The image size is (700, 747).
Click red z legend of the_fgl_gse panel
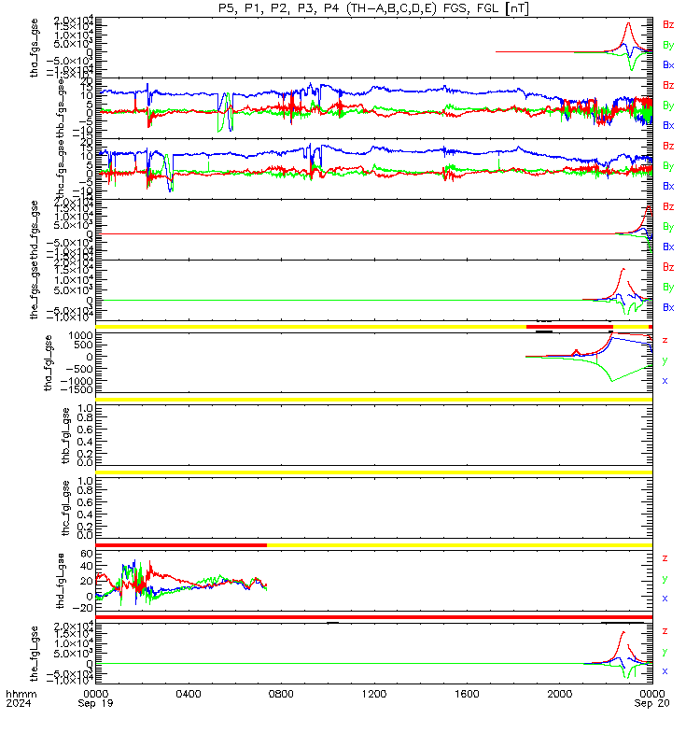tap(665, 631)
